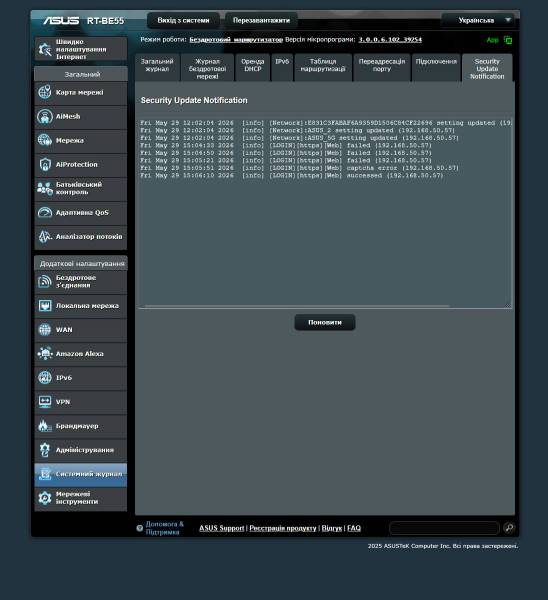Open the AiMesh sidebar icon
Viewport: 548px width, 600px height.
pos(44,116)
